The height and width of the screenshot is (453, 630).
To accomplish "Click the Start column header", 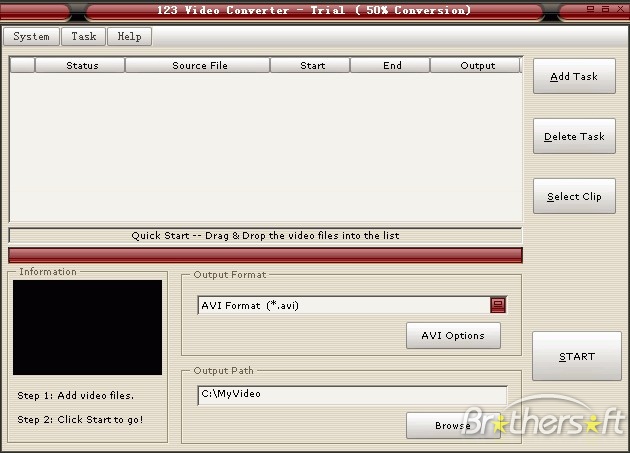I will click(x=310, y=66).
